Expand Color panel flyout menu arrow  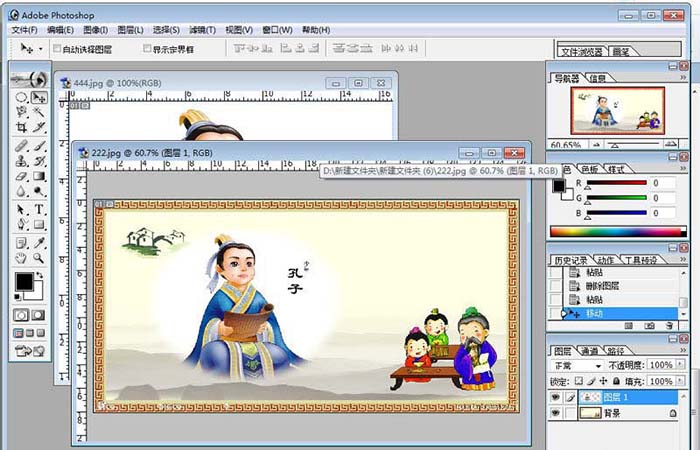coord(683,168)
